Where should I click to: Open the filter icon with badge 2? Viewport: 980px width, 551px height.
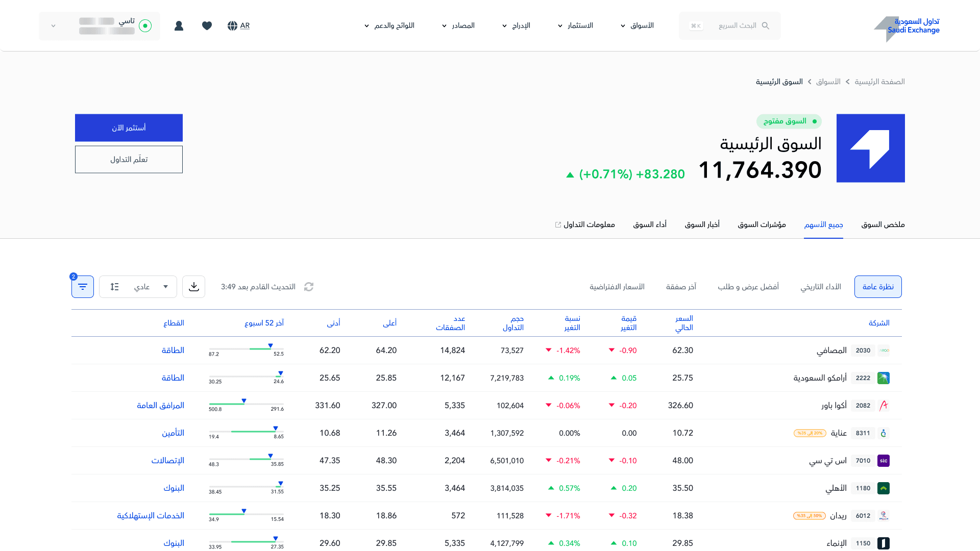[x=83, y=287]
